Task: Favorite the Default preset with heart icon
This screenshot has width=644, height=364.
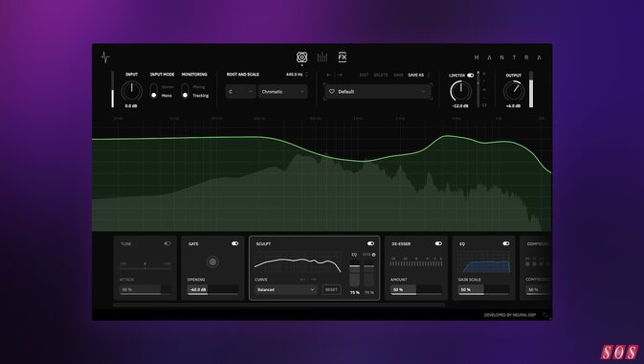Action: click(x=332, y=91)
